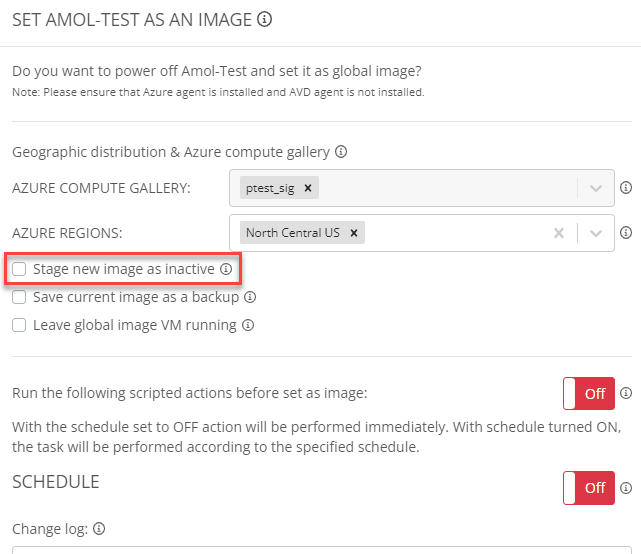Open the Change log info icon
This screenshot has height=554, width=641.
(99, 529)
